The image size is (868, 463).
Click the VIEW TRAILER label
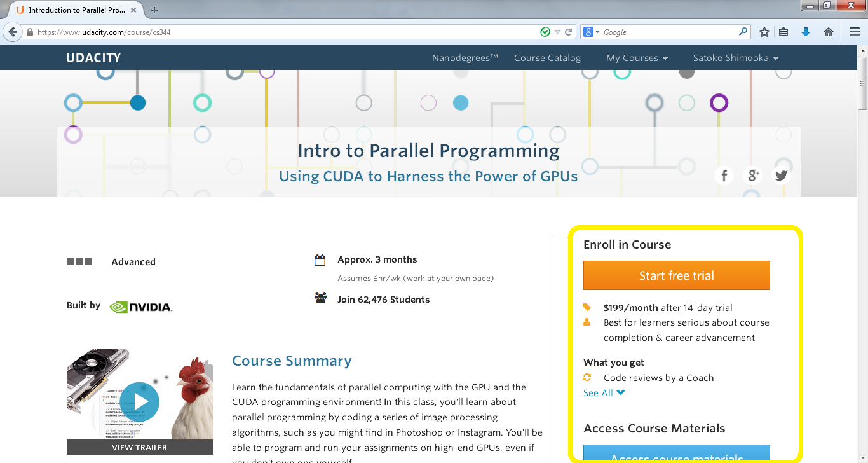coord(140,447)
